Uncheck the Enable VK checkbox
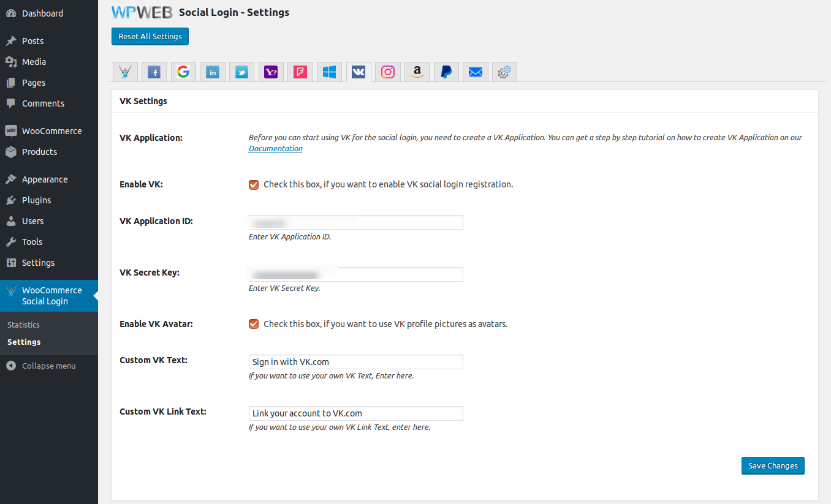This screenshot has height=504, width=831. coord(254,184)
